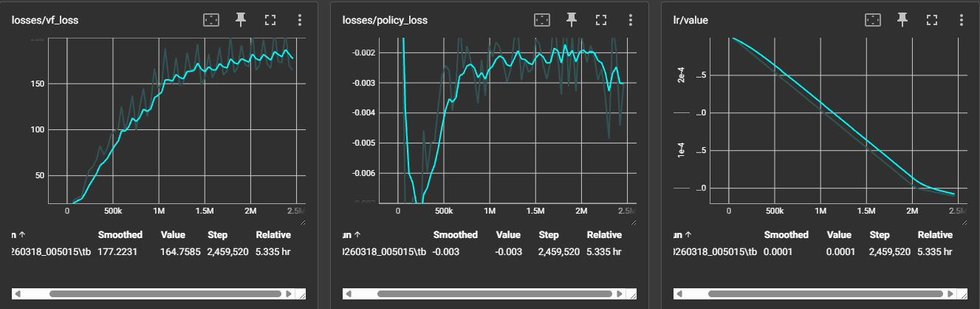Pin the lr/value card
This screenshot has width=980, height=309.
[x=902, y=20]
